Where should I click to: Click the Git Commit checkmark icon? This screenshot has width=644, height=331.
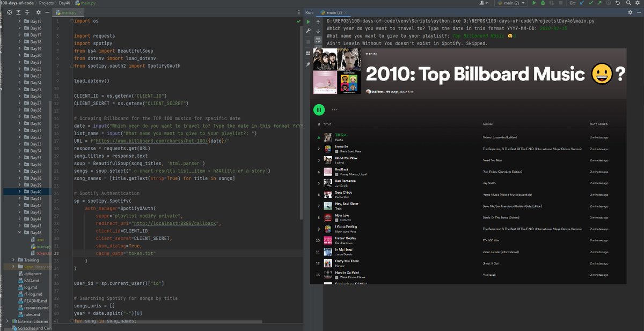[x=591, y=3]
